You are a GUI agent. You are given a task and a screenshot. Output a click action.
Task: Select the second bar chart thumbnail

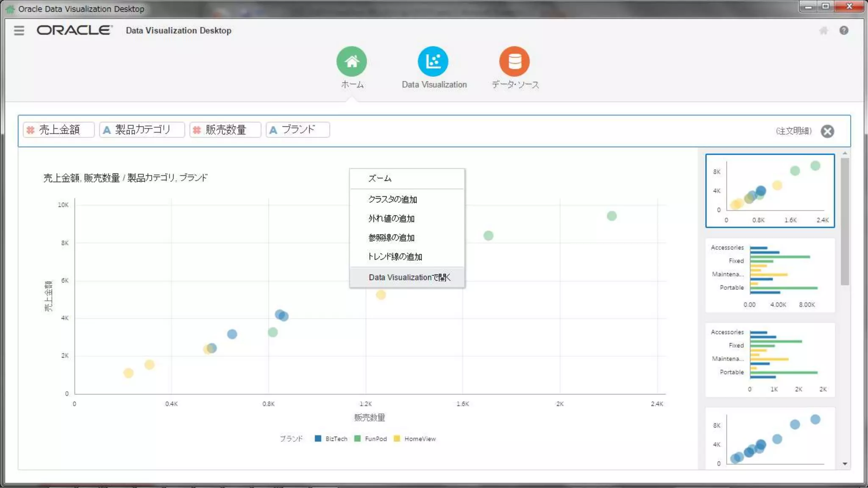770,360
